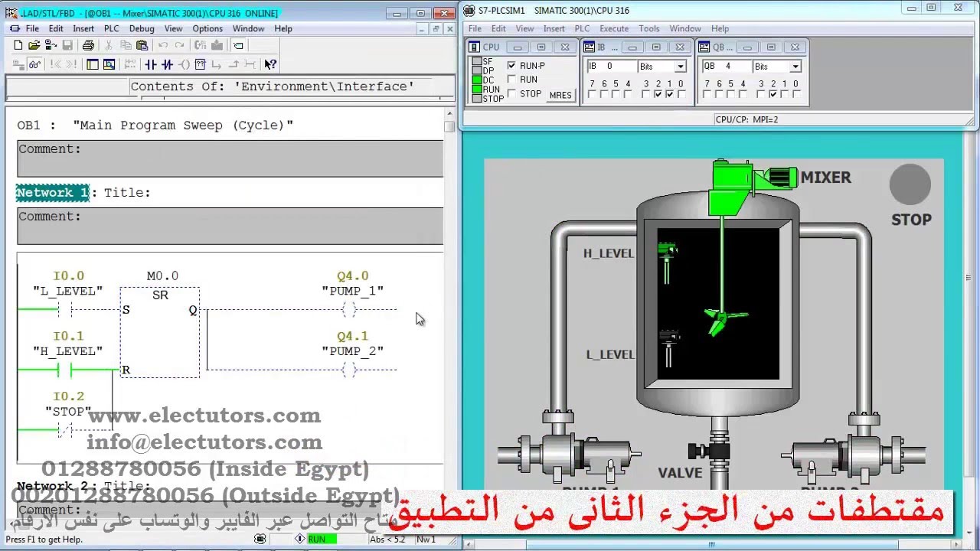Insert an empty box element

pos(200,65)
